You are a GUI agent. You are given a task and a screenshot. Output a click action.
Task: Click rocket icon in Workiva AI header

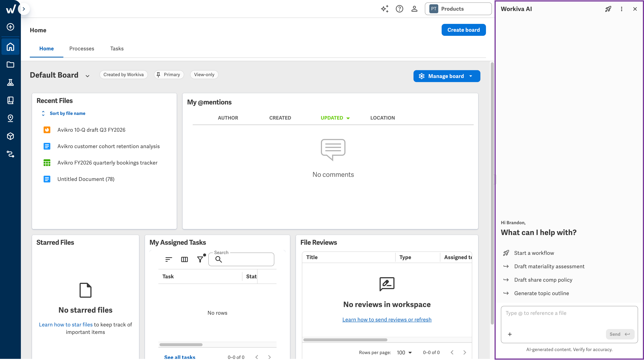click(x=608, y=9)
